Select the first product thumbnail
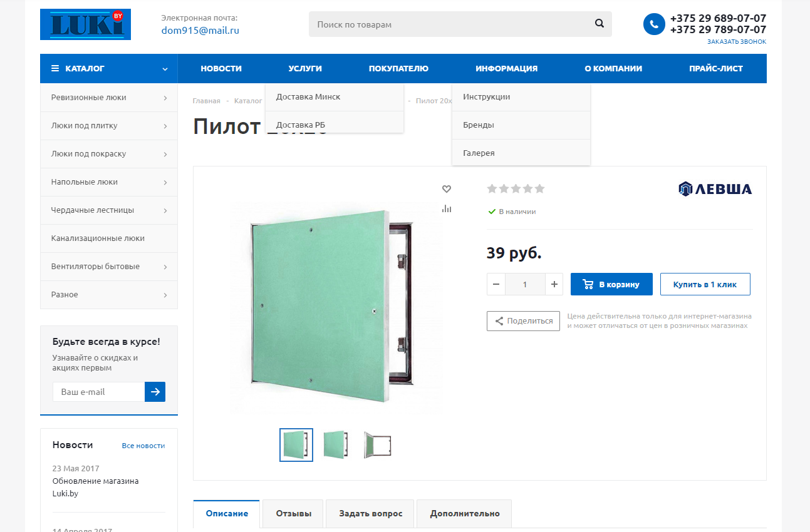The height and width of the screenshot is (532, 810). pyautogui.click(x=296, y=445)
